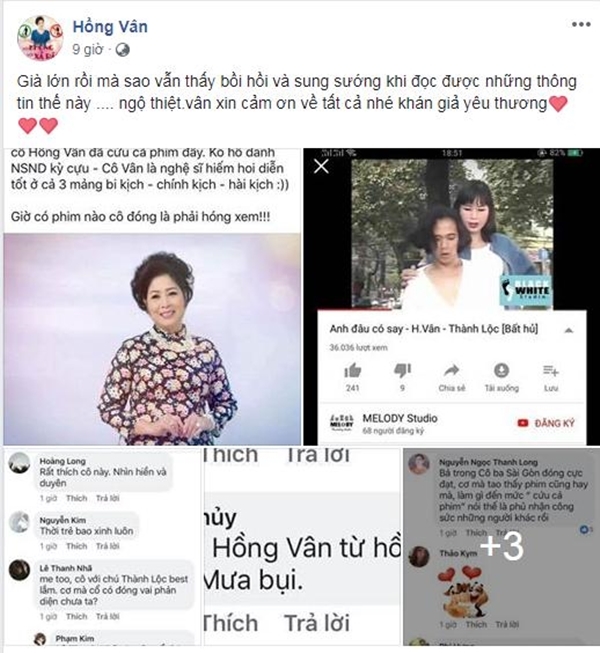Viewport: 600px width, 653px height.
Task: Tap the thumbs-up like icon with 241
Action: (353, 370)
